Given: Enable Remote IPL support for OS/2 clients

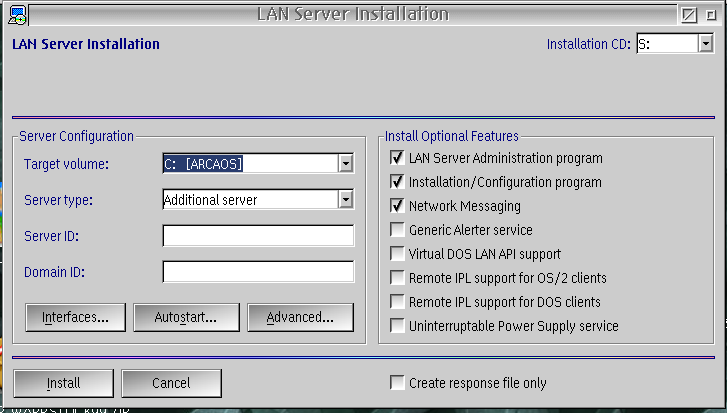Looking at the screenshot, I should [397, 278].
